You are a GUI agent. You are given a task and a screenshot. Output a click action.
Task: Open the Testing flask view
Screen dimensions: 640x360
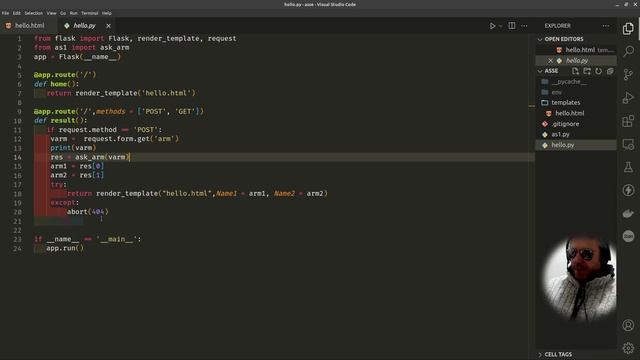[628, 167]
